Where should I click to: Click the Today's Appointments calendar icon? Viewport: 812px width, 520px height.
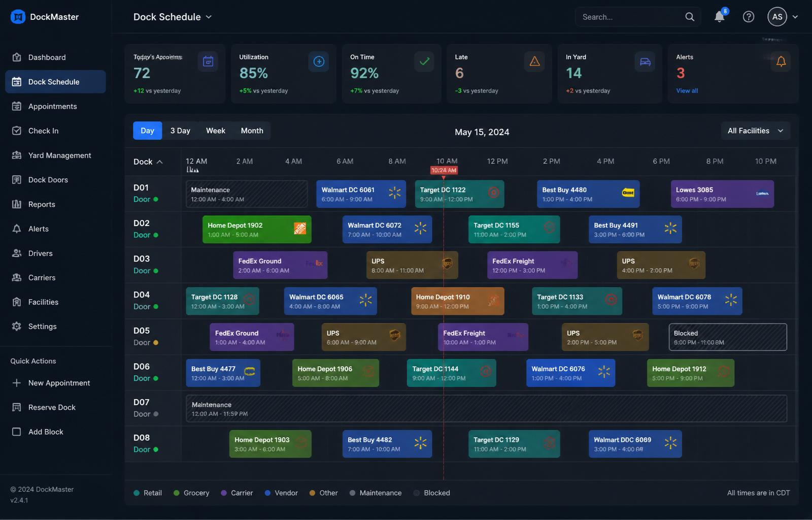(x=208, y=61)
